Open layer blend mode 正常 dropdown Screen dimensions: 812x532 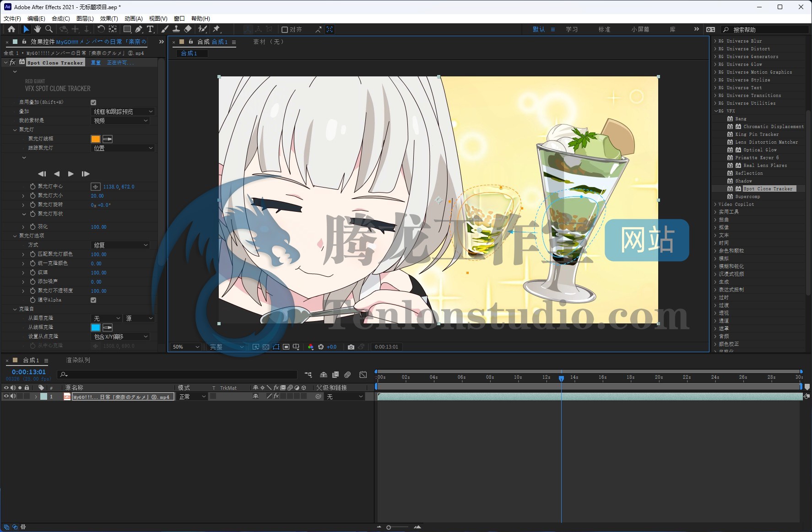(192, 397)
